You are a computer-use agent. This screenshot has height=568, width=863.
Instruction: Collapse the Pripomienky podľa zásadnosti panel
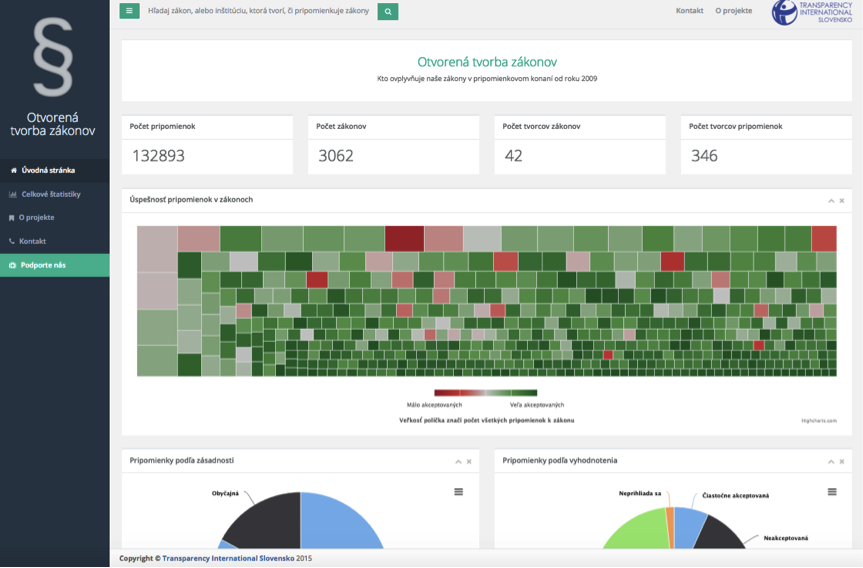[x=458, y=462]
